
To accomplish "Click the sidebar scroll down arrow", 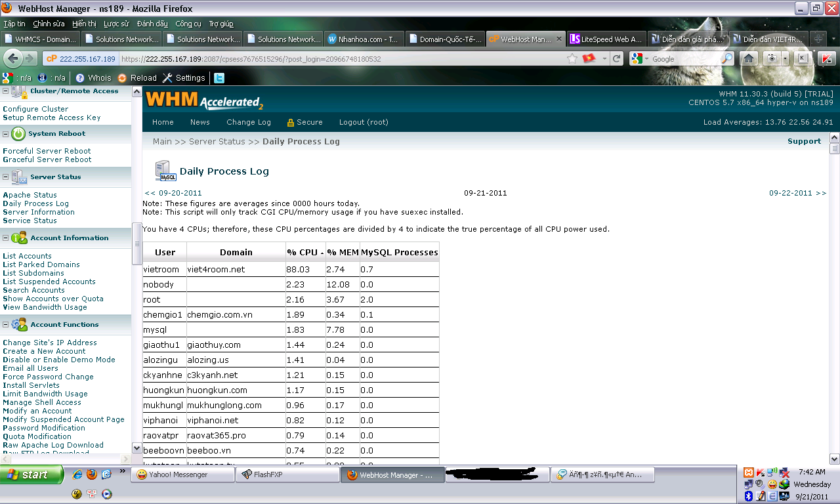I will [136, 448].
